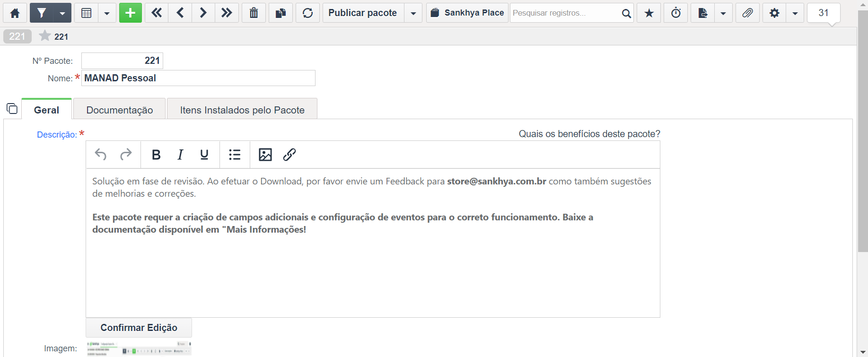Open favorites star in toolbar
868x357 pixels.
click(x=649, y=13)
